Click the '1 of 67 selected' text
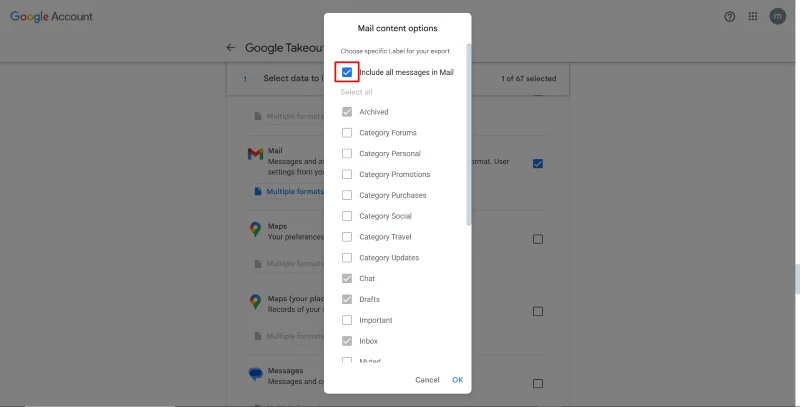The height and width of the screenshot is (407, 800). (529, 79)
